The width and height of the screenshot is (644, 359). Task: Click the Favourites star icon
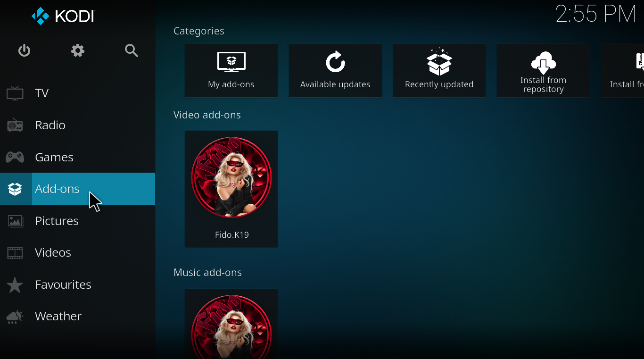[15, 284]
